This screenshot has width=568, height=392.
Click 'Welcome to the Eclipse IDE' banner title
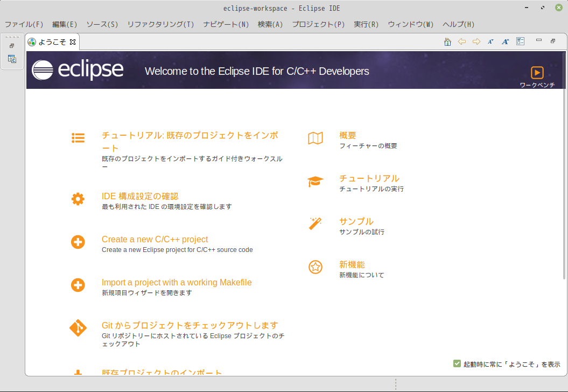pyautogui.click(x=257, y=71)
